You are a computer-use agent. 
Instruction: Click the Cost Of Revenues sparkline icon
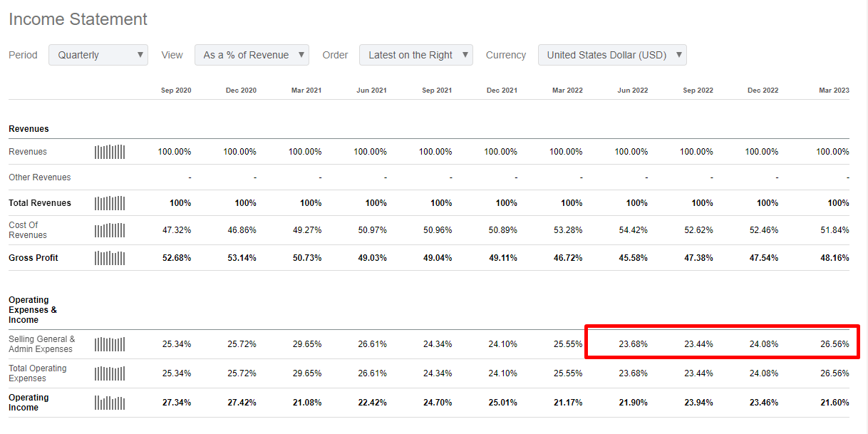tap(110, 230)
